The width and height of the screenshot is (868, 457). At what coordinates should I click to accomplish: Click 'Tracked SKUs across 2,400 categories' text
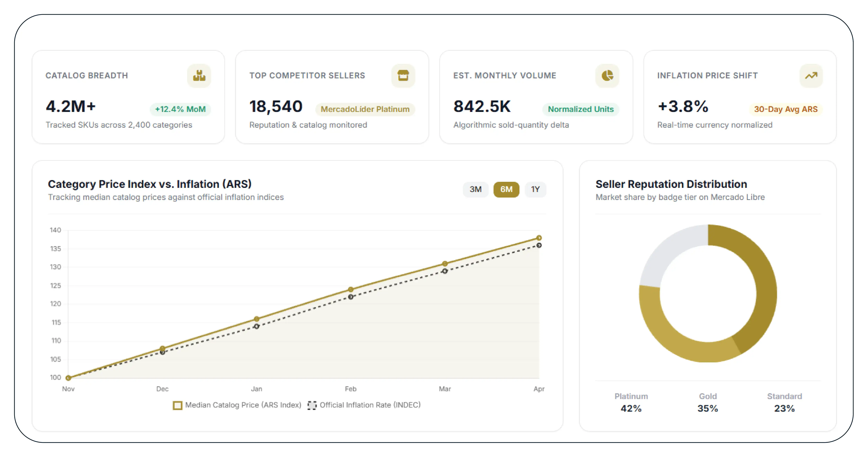tap(119, 125)
